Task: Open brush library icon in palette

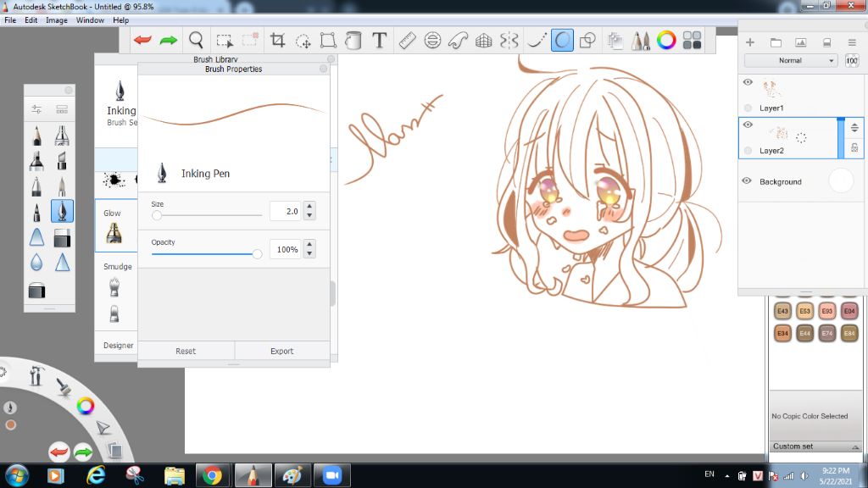Action: pyautogui.click(x=62, y=109)
